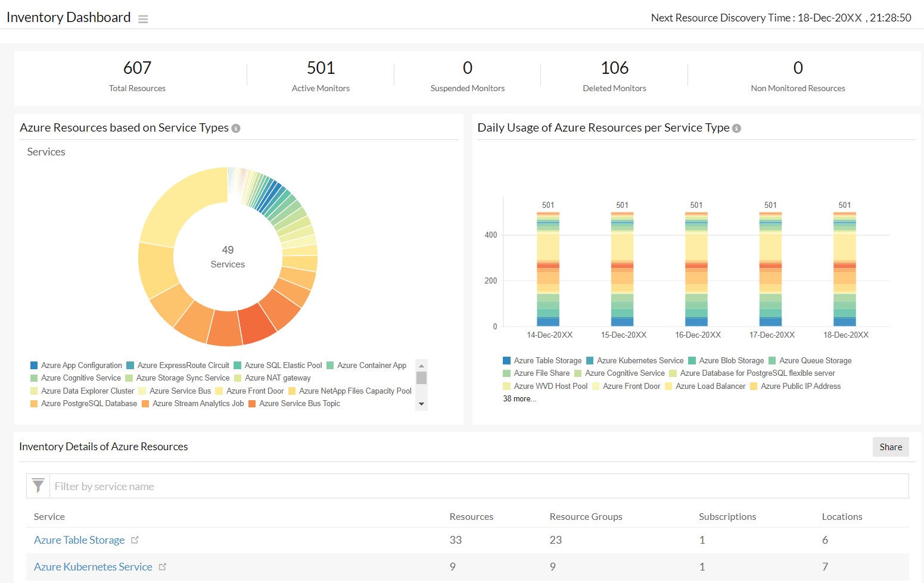Click the 18-Dec-20XX stacked bar
Viewport: 924px width, 583px height.
tap(845, 269)
